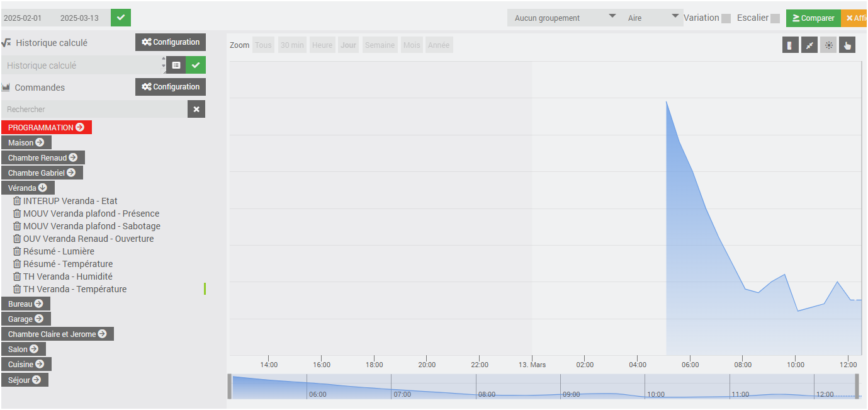This screenshot has width=868, height=410.
Task: Expand the Salon group
Action: (23, 349)
